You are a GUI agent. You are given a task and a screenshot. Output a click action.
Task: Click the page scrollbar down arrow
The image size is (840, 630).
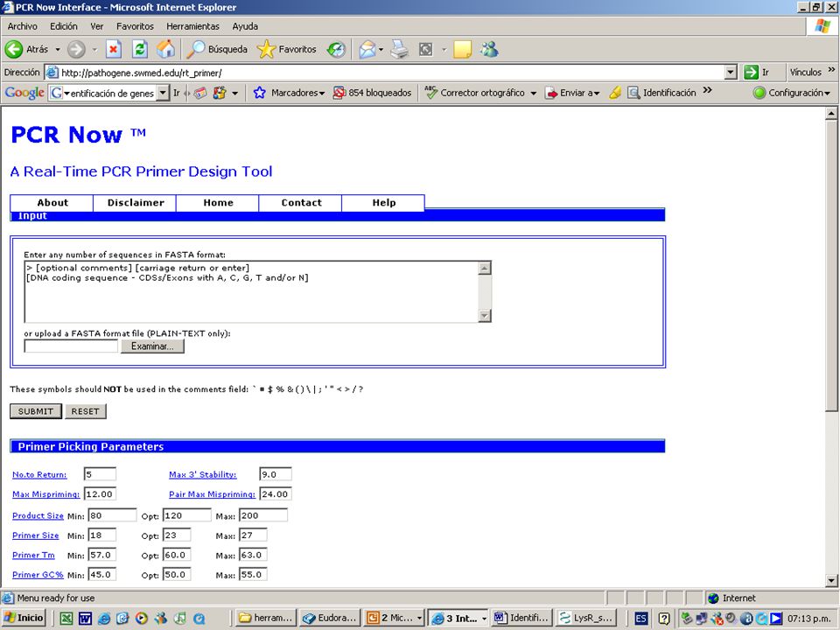point(831,580)
